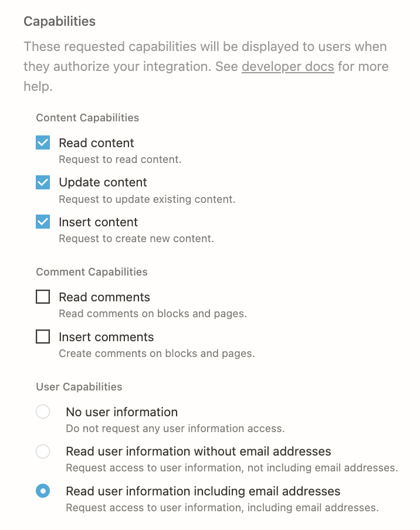Click the Capabilities heading

(x=59, y=21)
